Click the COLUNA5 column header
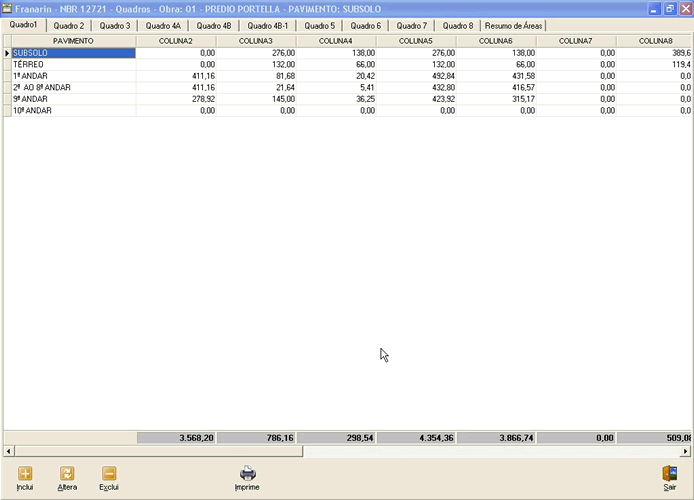The image size is (694, 500). coord(416,41)
